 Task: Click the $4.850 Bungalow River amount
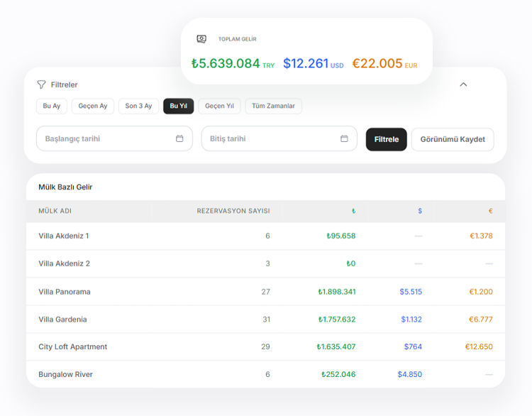tap(410, 374)
